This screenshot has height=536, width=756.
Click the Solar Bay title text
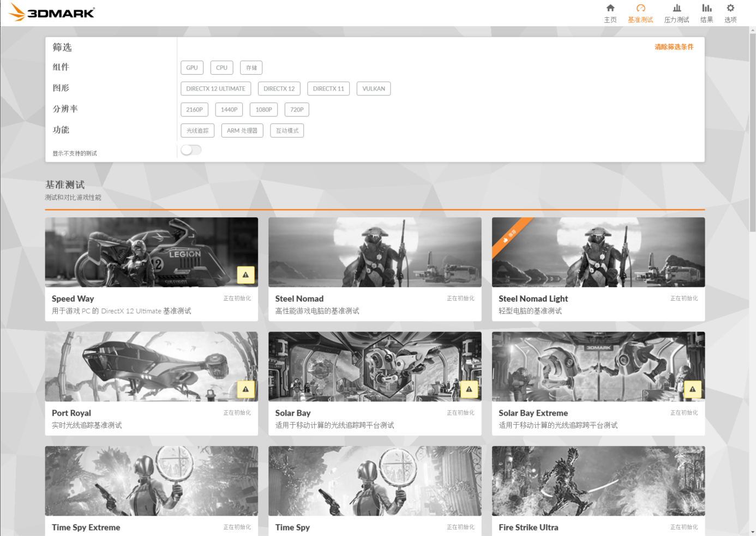(293, 413)
